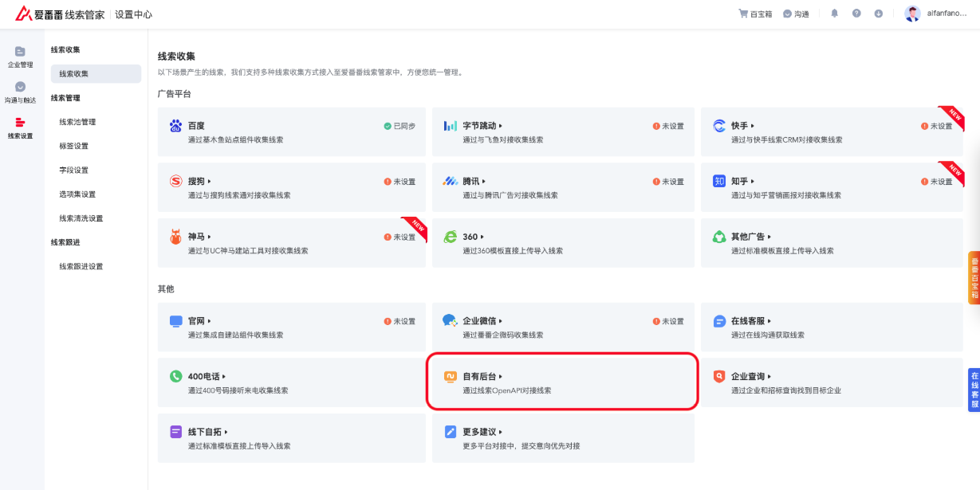This screenshot has height=490, width=980.
Task: Open the 百宝箱 shopping cart
Action: pos(755,14)
